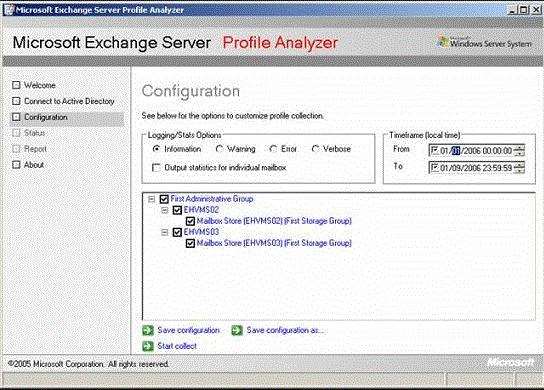Image resolution: width=544 pixels, height=390 pixels.
Task: Click the About step box icon
Action: (x=16, y=165)
